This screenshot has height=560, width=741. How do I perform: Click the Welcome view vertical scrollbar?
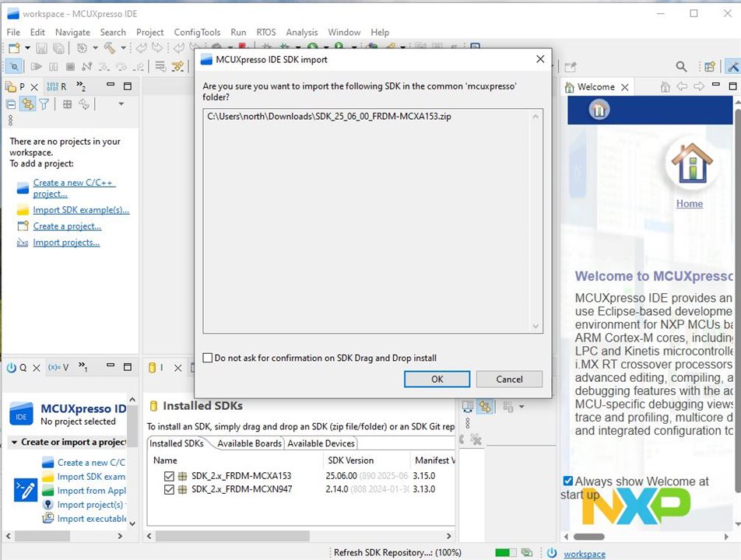tap(737, 303)
